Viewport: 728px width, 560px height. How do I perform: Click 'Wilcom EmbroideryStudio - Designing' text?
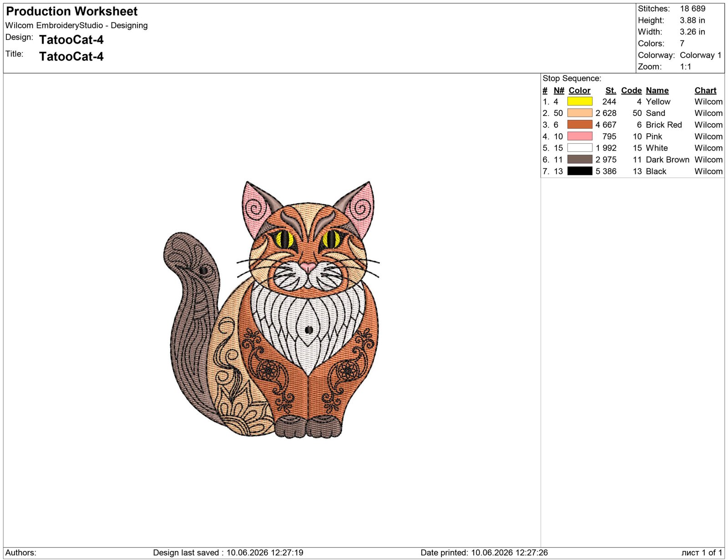coord(76,25)
